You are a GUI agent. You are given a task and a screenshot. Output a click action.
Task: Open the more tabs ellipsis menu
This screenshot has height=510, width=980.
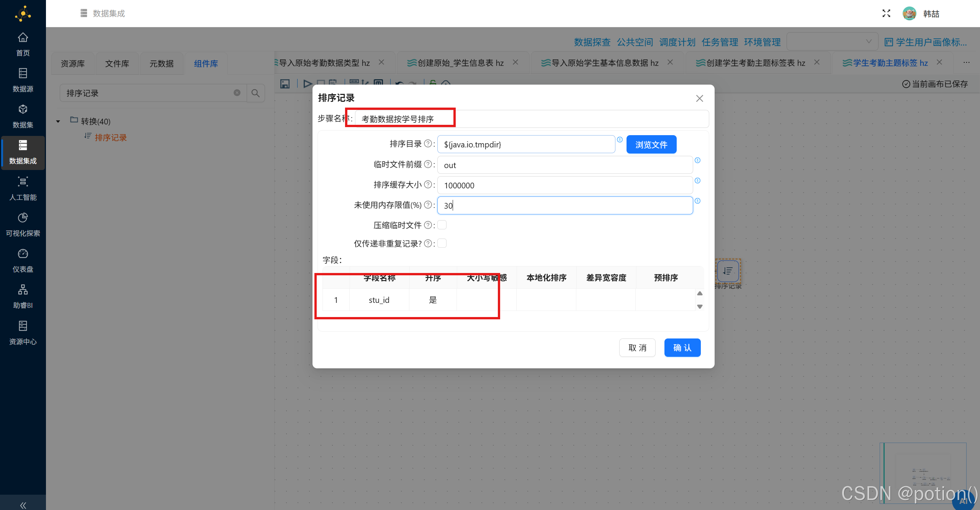[x=967, y=62]
